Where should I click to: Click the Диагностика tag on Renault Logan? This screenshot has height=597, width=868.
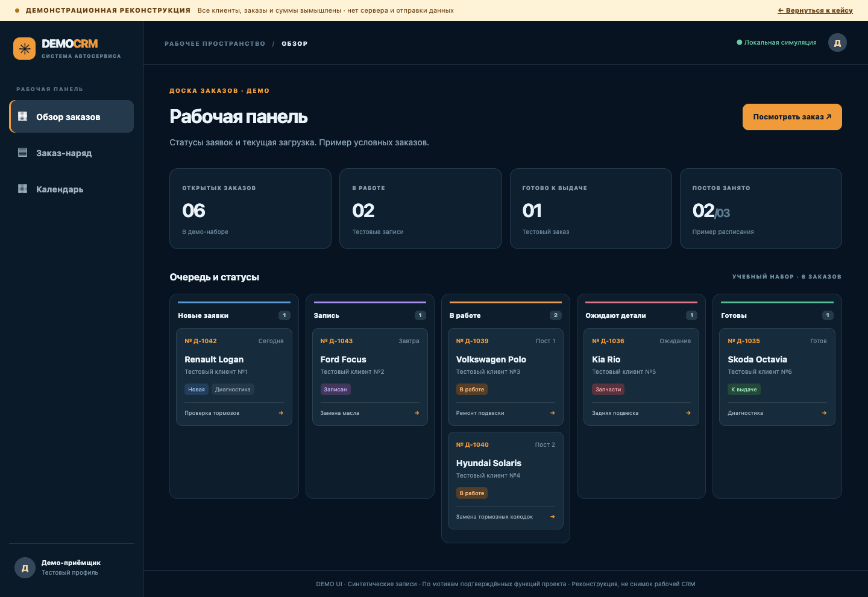coord(233,390)
